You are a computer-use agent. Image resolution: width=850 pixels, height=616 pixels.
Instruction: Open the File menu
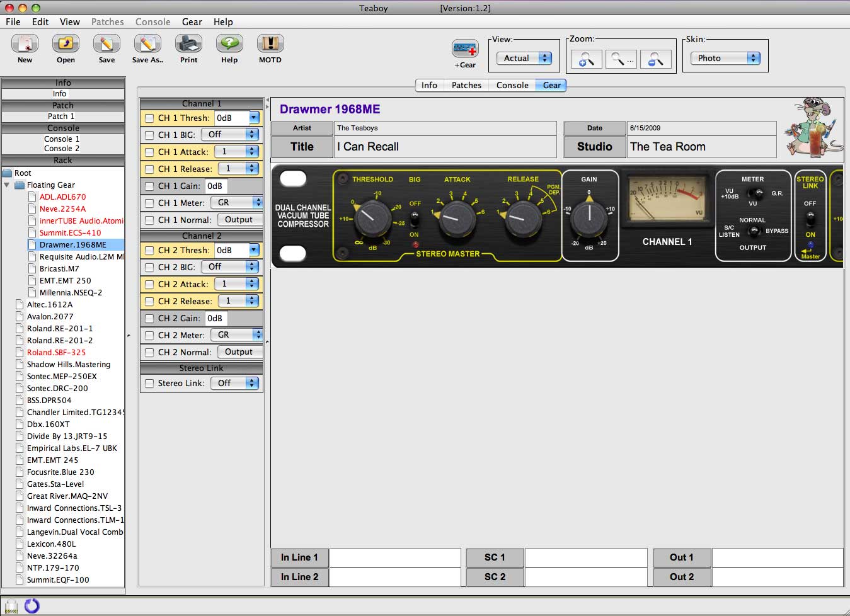point(13,21)
